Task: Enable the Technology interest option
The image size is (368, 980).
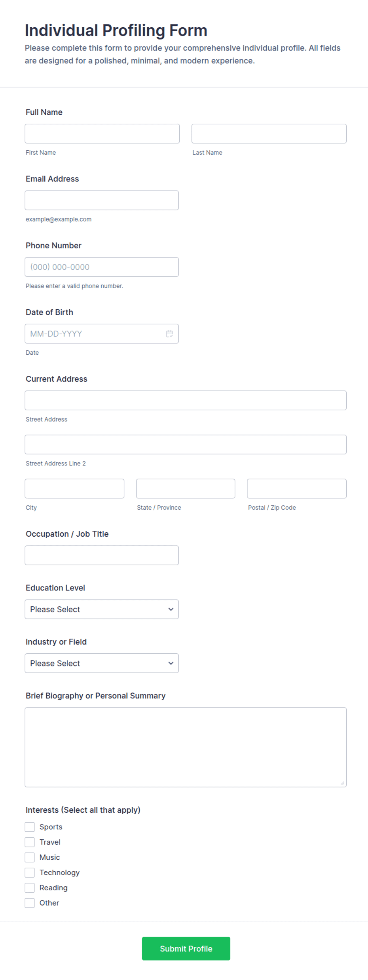Action: click(x=30, y=872)
